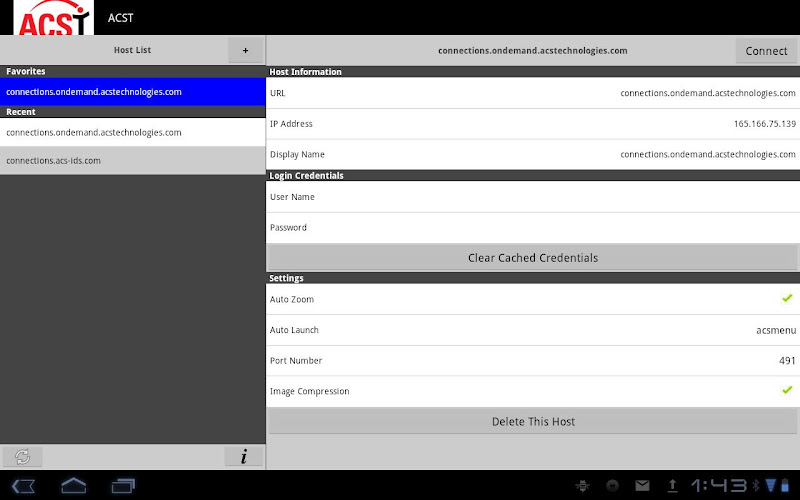Tap the battery status icon
The image size is (800, 500).
pyautogui.click(x=785, y=485)
